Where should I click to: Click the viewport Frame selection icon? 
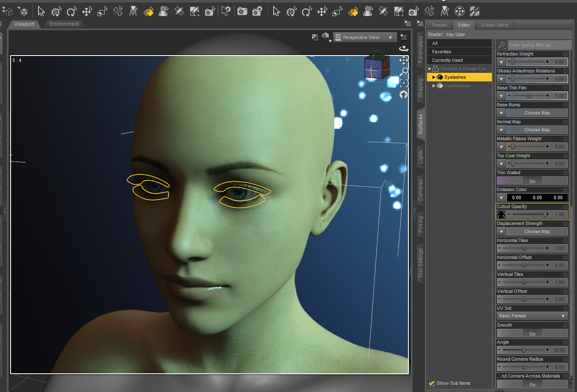[x=404, y=83]
